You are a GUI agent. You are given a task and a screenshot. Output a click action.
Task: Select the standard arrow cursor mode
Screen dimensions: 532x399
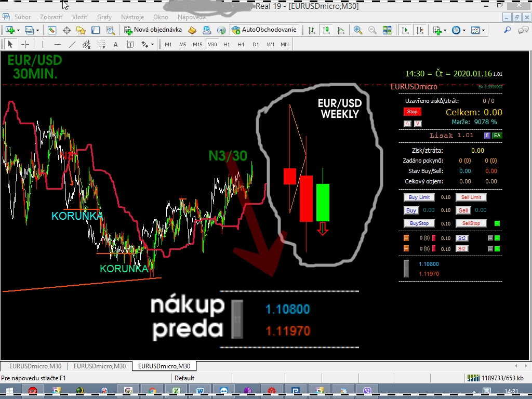10,45
